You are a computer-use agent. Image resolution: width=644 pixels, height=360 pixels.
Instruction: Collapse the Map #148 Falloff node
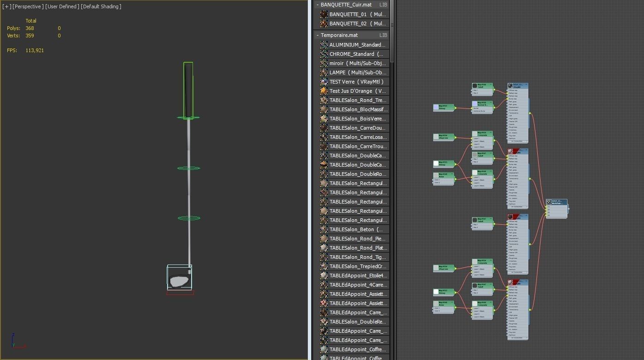(x=492, y=85)
